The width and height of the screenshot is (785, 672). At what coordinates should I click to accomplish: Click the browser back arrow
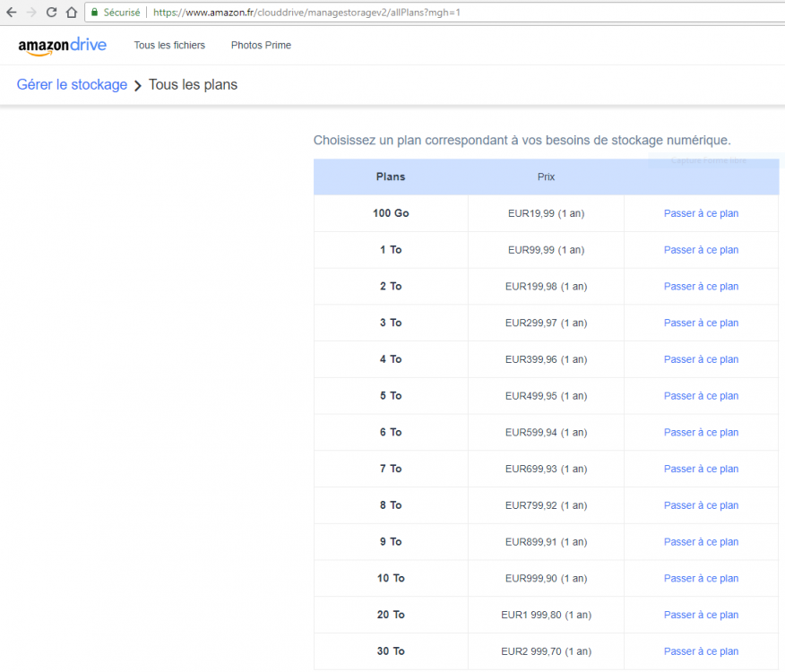(11, 13)
